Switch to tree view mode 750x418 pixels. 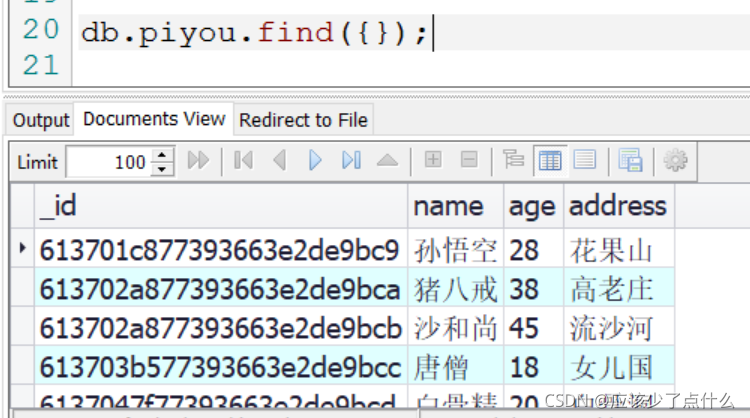point(513,160)
